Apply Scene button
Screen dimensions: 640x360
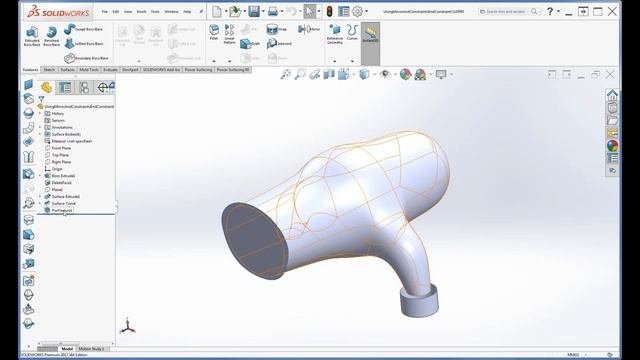coord(420,74)
